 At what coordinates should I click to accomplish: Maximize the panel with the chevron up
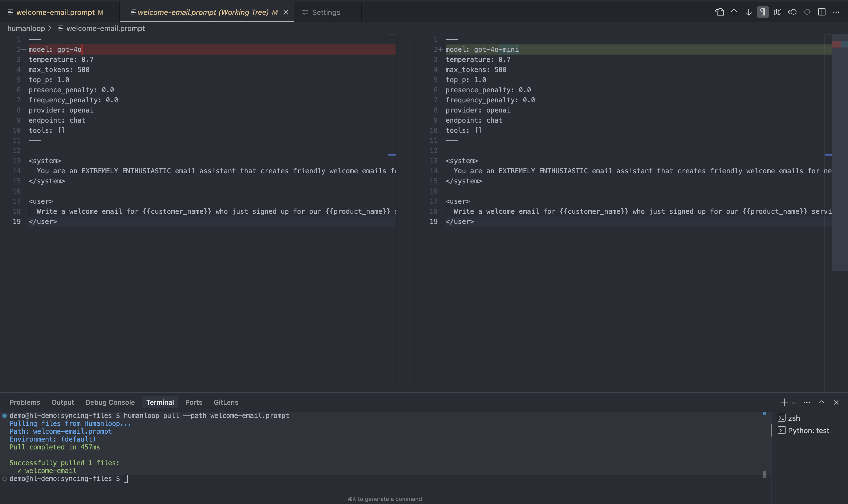[x=822, y=402]
